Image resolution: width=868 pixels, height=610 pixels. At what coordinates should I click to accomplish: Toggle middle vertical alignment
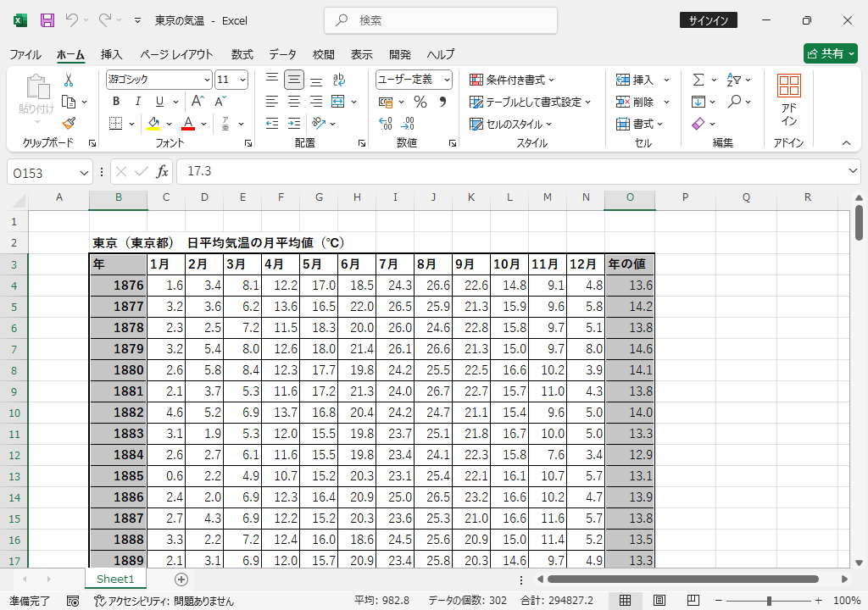[294, 80]
